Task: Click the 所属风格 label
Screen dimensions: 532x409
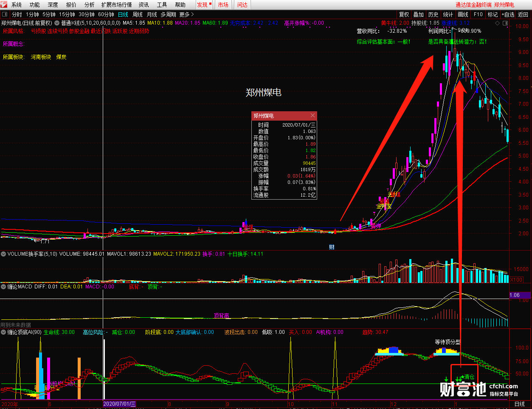Action: point(14,31)
